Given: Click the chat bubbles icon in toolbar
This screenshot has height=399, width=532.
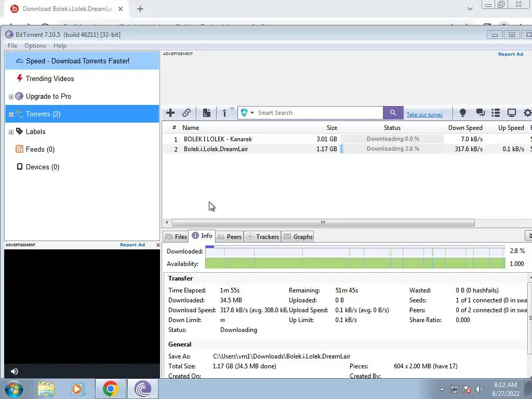Looking at the screenshot, I should point(480,113).
